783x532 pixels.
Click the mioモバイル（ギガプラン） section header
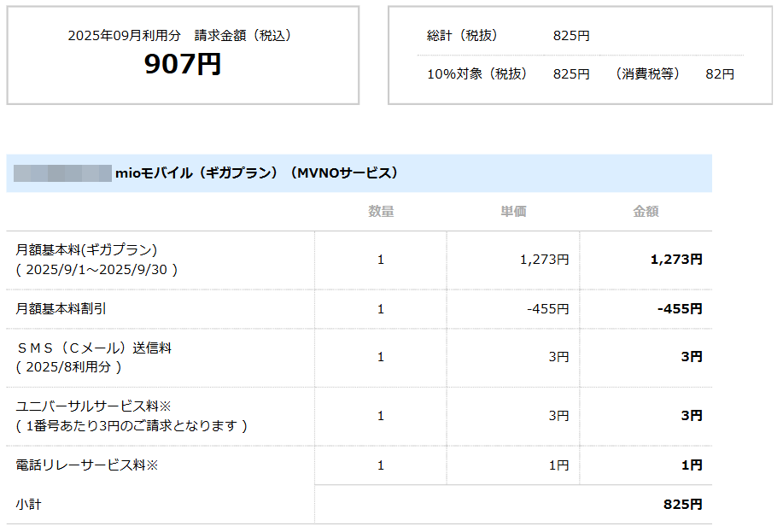(x=257, y=173)
